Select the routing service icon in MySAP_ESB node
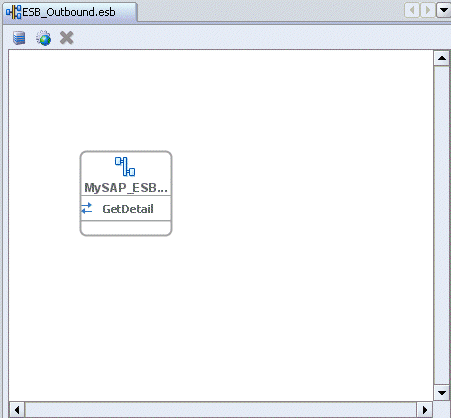Viewport: 451px width, 418px height. coord(125,166)
